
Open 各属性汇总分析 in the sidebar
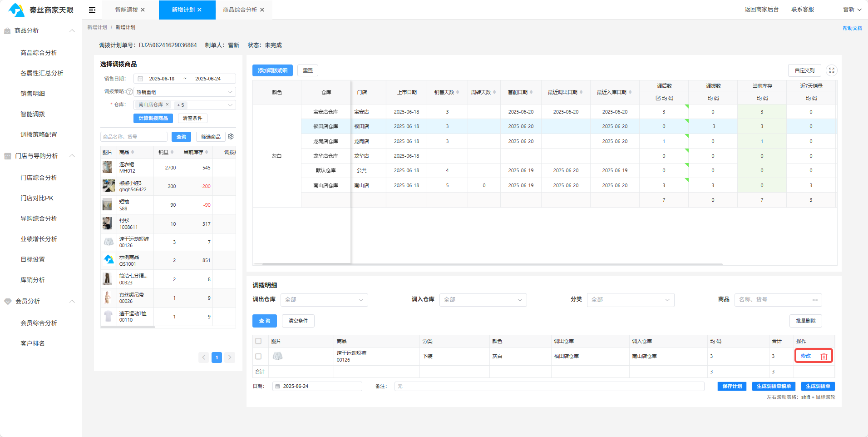(x=42, y=73)
